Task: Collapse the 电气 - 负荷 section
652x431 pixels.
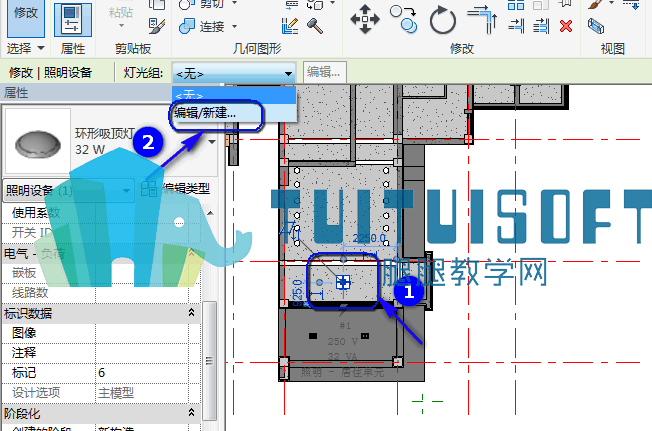Action: click(x=191, y=253)
